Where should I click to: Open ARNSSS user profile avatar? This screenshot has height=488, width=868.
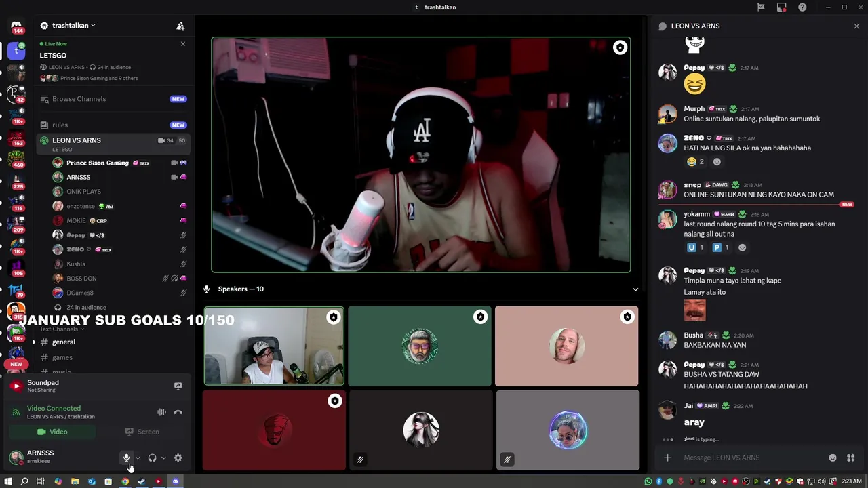pyautogui.click(x=16, y=457)
